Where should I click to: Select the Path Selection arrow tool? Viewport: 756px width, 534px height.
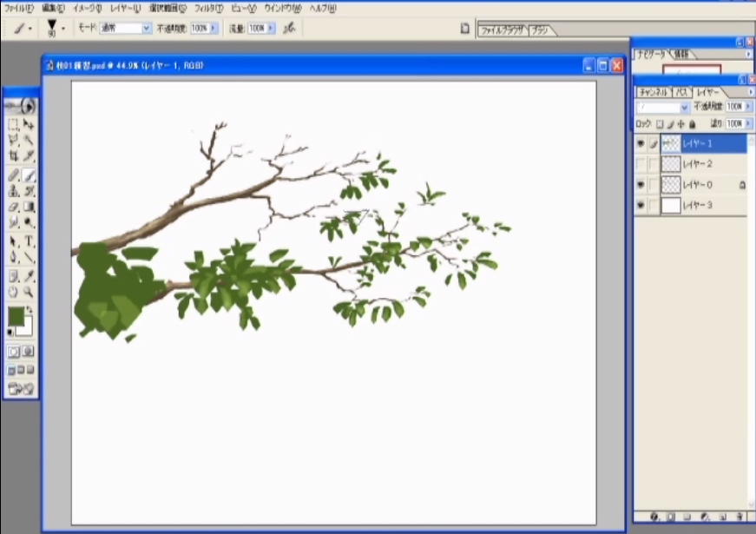pyautogui.click(x=14, y=241)
